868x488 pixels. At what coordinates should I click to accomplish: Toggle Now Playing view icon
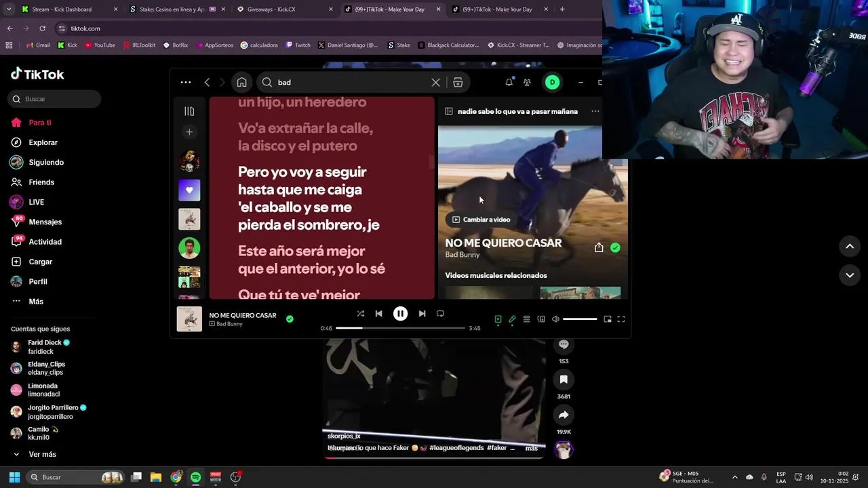[498, 319]
